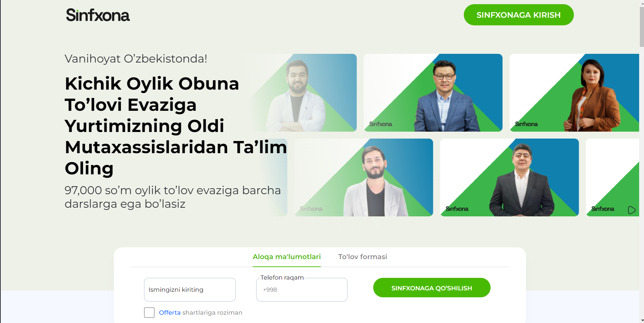Select the man with glasses in blue suit card

tap(433, 93)
